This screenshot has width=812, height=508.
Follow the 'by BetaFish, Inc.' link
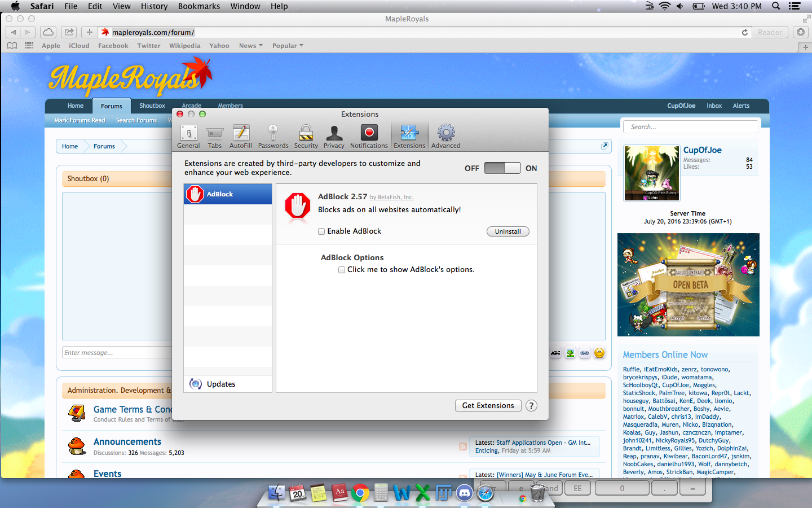[391, 198]
